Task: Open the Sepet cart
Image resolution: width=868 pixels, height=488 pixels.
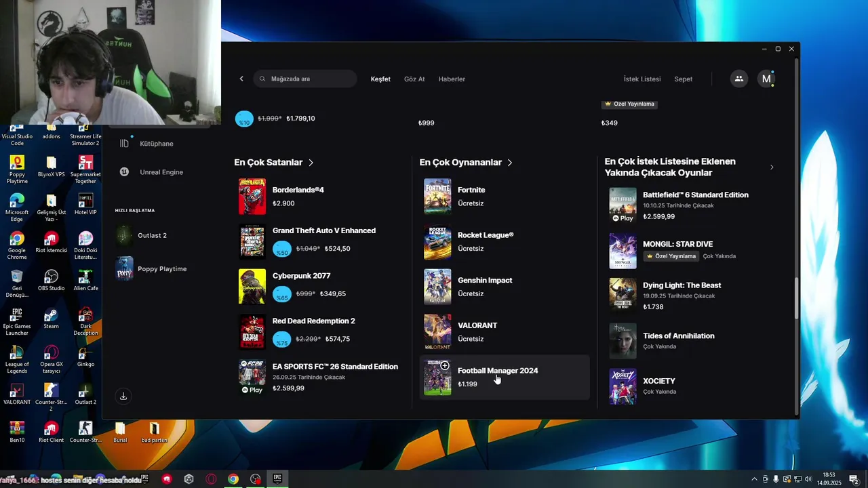Action: tap(683, 79)
